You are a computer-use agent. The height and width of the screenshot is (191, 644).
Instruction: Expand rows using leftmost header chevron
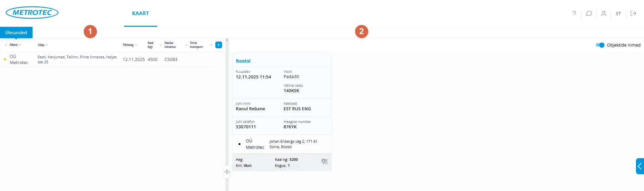[6, 45]
